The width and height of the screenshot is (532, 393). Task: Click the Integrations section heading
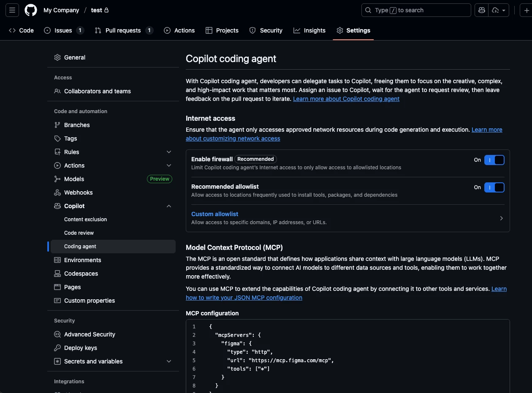[69, 382]
